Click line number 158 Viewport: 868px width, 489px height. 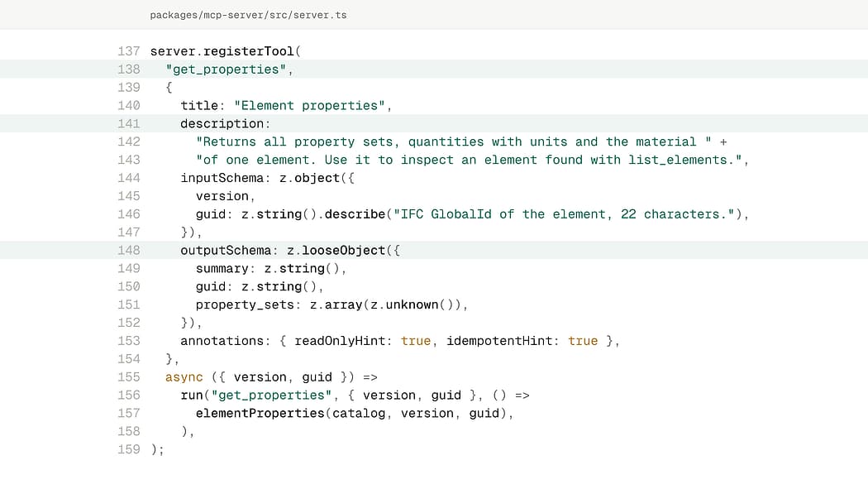(x=128, y=432)
